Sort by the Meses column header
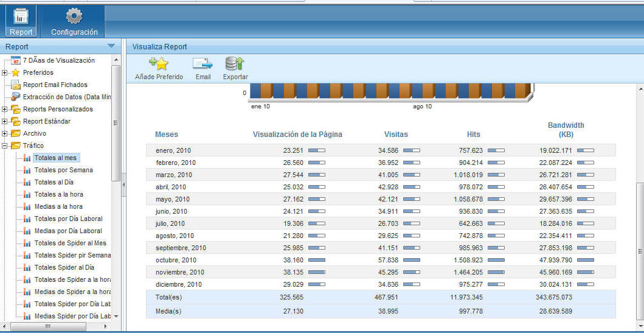Image resolution: width=644 pixels, height=333 pixels. 167,135
